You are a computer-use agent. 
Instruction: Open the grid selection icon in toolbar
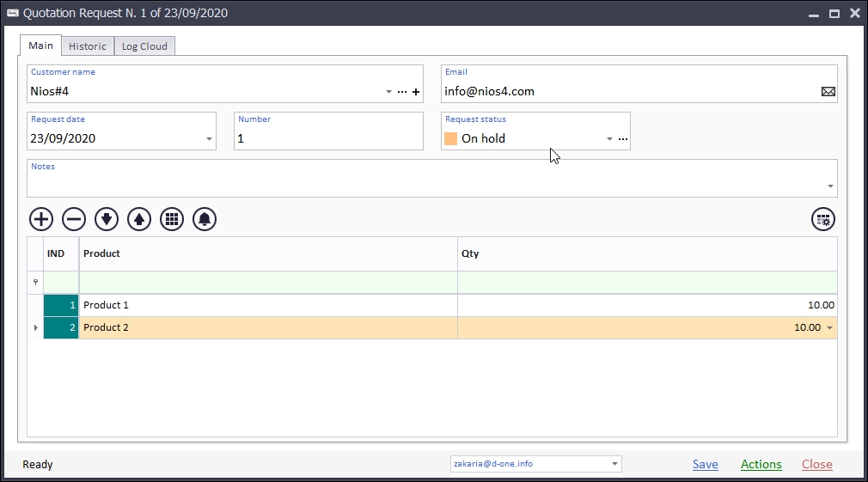pos(172,219)
